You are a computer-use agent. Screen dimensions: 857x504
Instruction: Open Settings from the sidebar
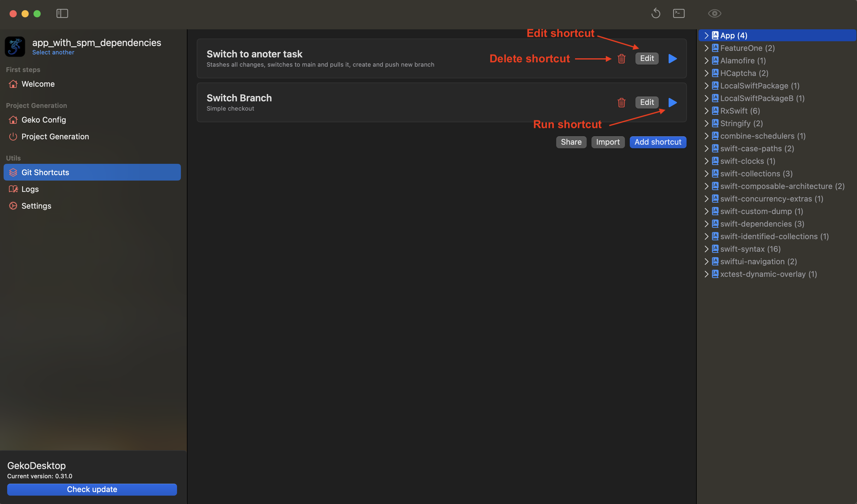pyautogui.click(x=36, y=206)
